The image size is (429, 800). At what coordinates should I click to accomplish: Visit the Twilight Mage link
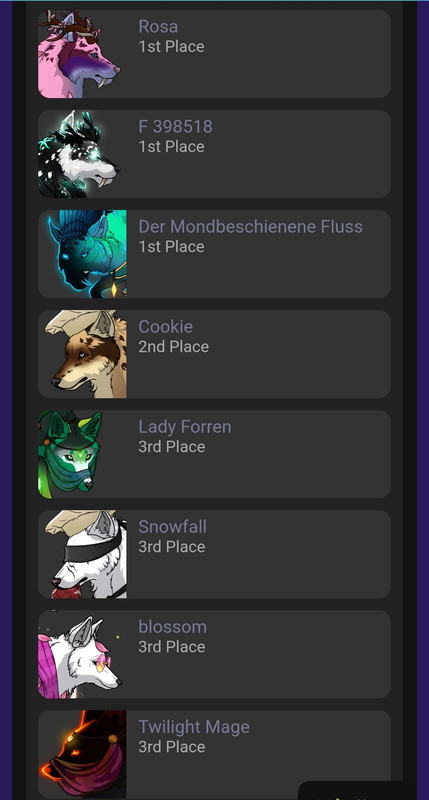[x=194, y=727]
